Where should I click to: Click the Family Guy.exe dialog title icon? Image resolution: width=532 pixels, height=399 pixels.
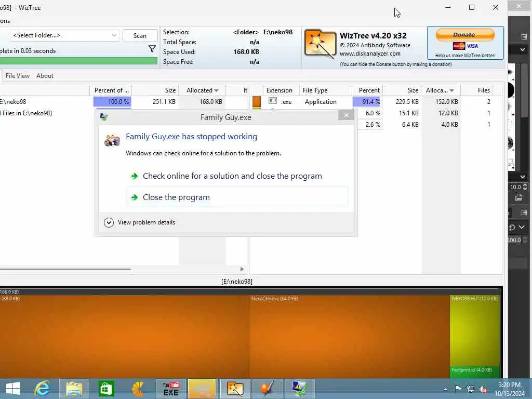104,117
